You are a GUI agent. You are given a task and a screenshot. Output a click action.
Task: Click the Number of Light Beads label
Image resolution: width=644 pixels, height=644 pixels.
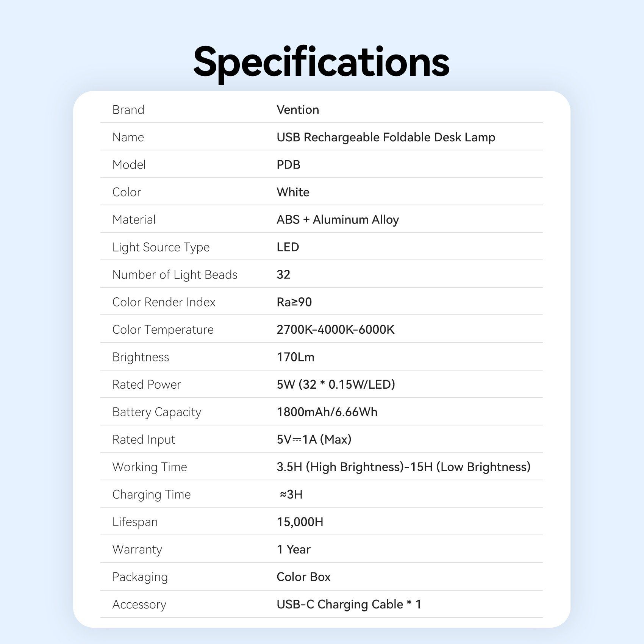(x=175, y=275)
